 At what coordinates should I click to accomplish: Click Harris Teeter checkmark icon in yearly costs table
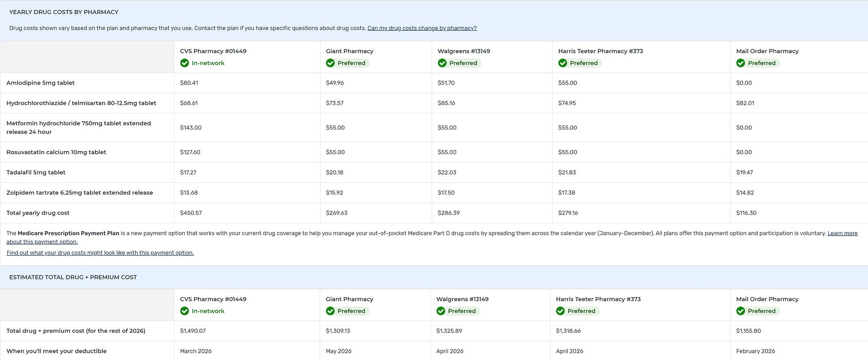(x=563, y=63)
